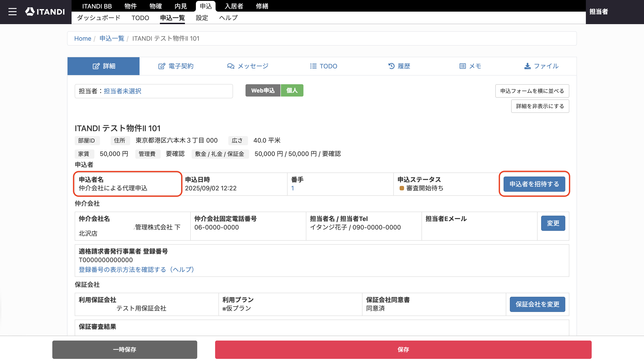Select 申込一覧 in the submenu
Viewport: 644px width, 362px height.
[172, 18]
